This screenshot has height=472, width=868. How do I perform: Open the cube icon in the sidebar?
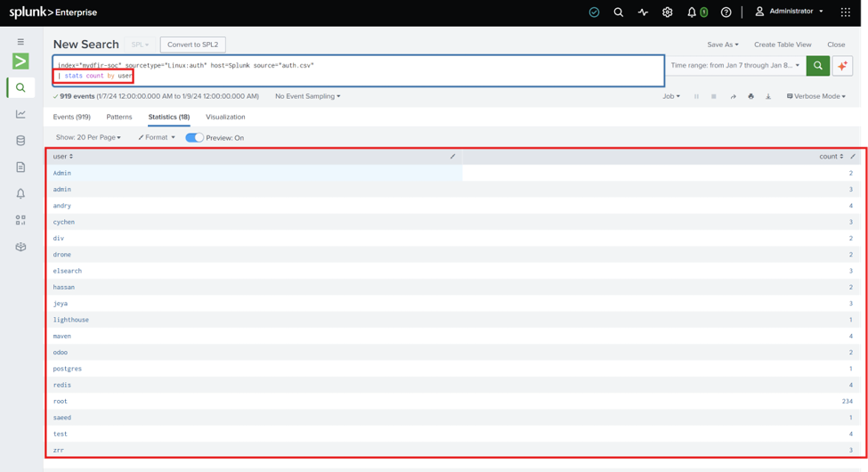click(20, 247)
